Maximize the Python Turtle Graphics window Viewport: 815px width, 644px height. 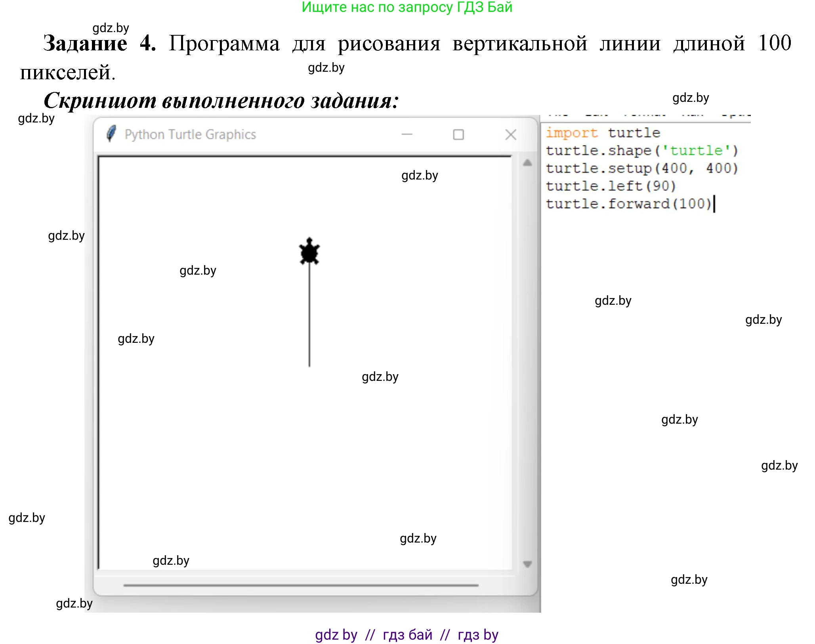coord(458,135)
